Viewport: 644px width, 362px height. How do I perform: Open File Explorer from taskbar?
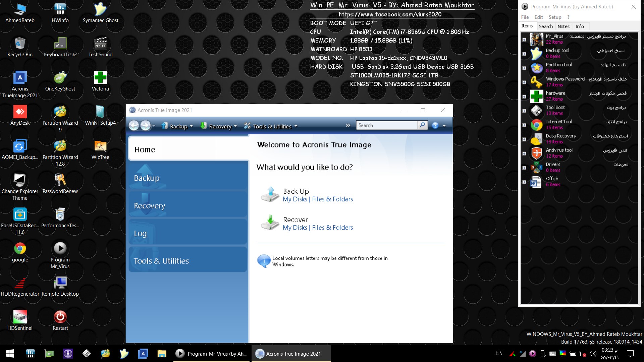click(x=162, y=354)
